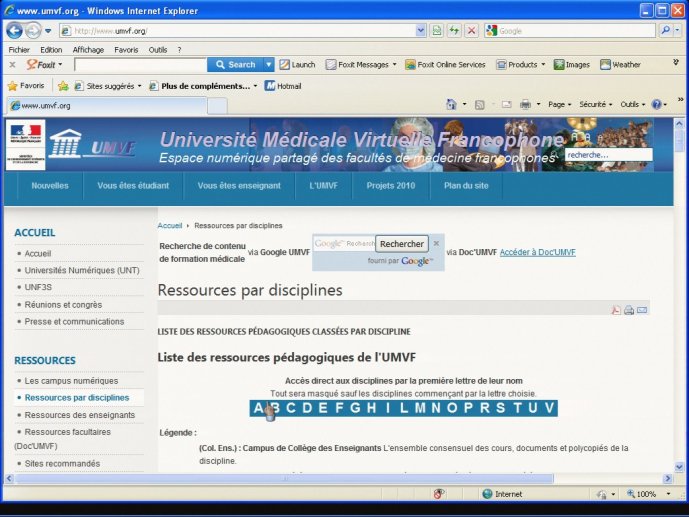Open the address bar dropdown arrow
This screenshot has width=689, height=517.
[421, 30]
